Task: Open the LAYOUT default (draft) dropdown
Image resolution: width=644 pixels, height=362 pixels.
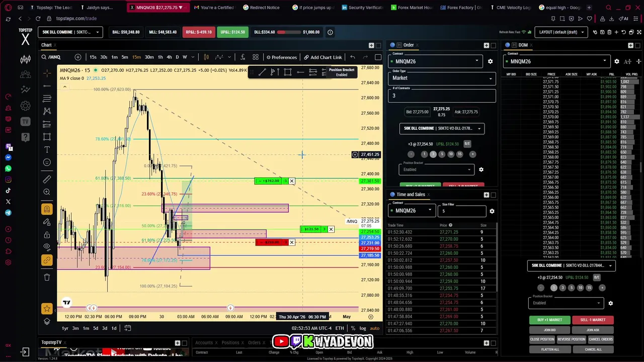Action: click(562, 32)
